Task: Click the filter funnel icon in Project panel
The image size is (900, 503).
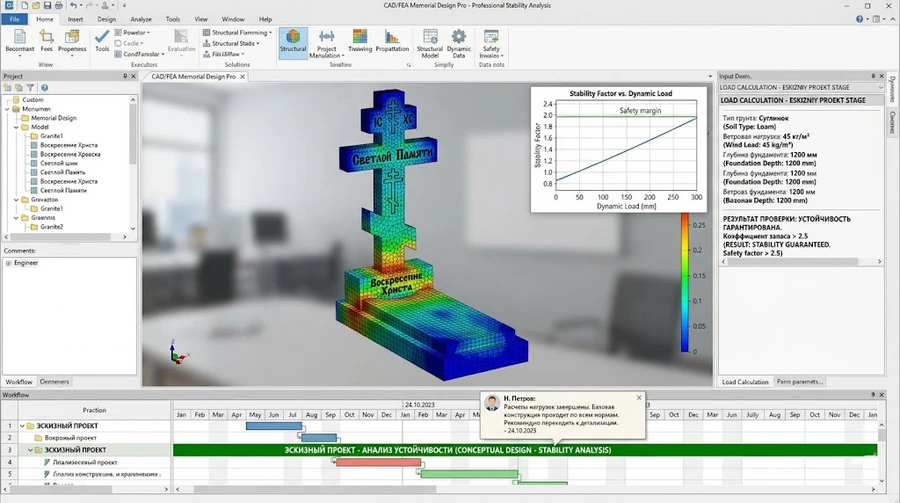Action: (30, 88)
